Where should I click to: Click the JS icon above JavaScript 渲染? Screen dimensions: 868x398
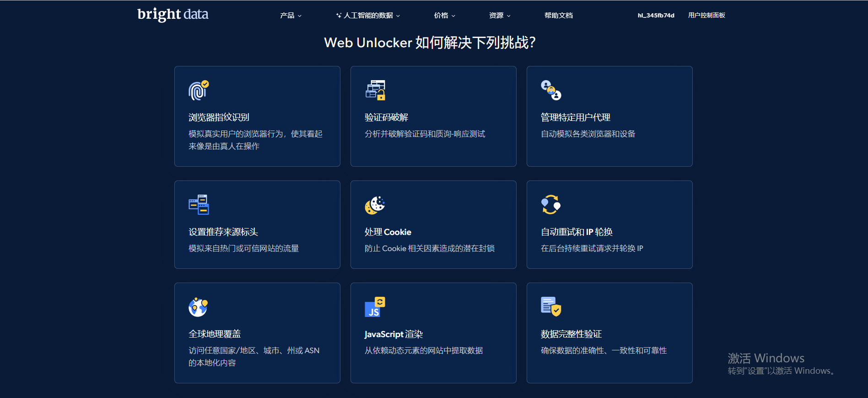[375, 307]
